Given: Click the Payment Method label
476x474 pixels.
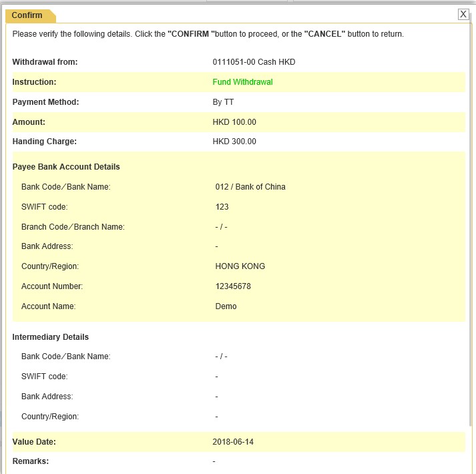Looking at the screenshot, I should pyautogui.click(x=45, y=102).
